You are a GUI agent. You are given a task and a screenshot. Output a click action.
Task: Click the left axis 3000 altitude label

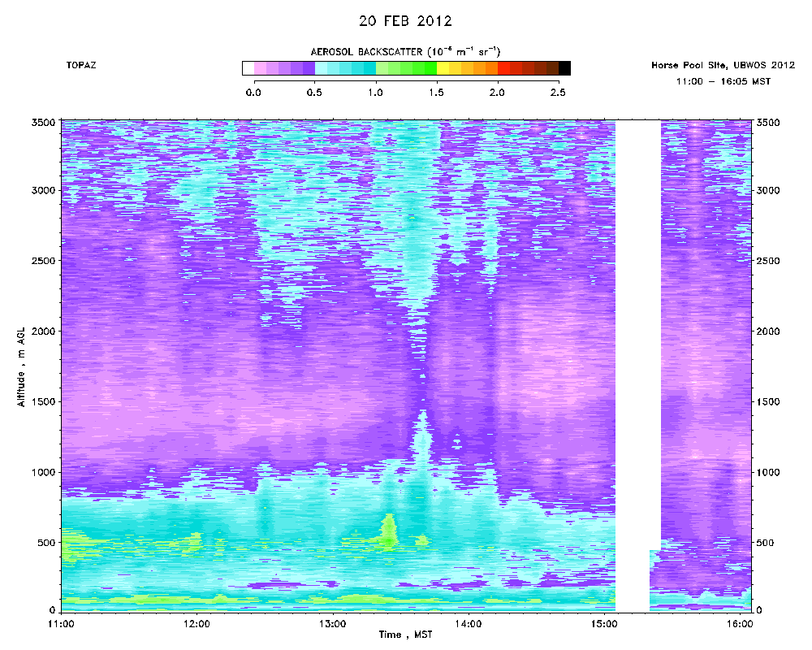[44, 190]
